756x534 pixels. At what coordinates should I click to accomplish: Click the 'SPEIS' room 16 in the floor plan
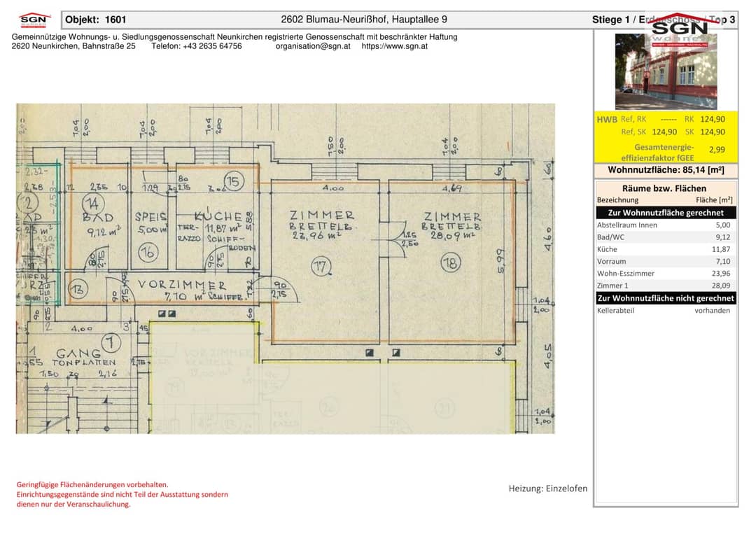150,217
